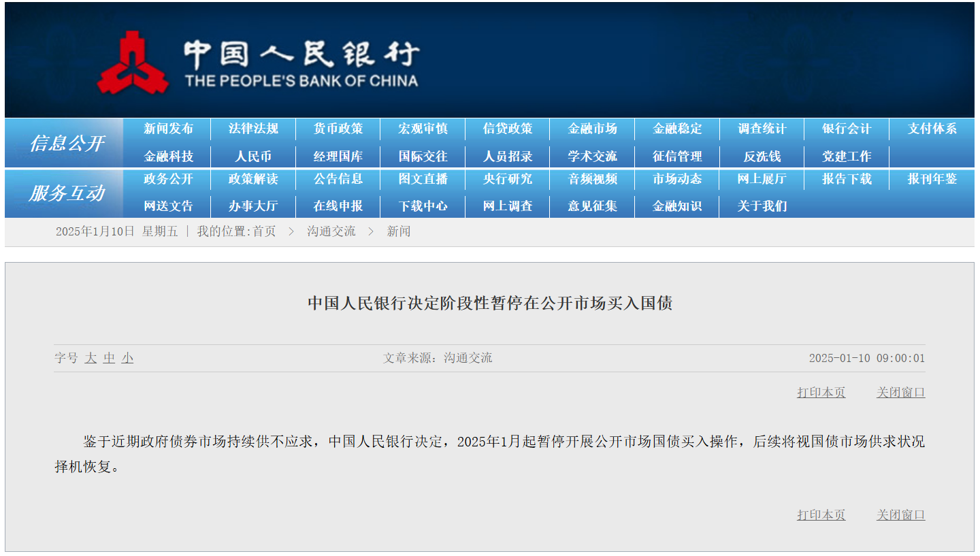This screenshot has height=556, width=980.
Task: Select 银行会计 nav item
Action: click(847, 129)
